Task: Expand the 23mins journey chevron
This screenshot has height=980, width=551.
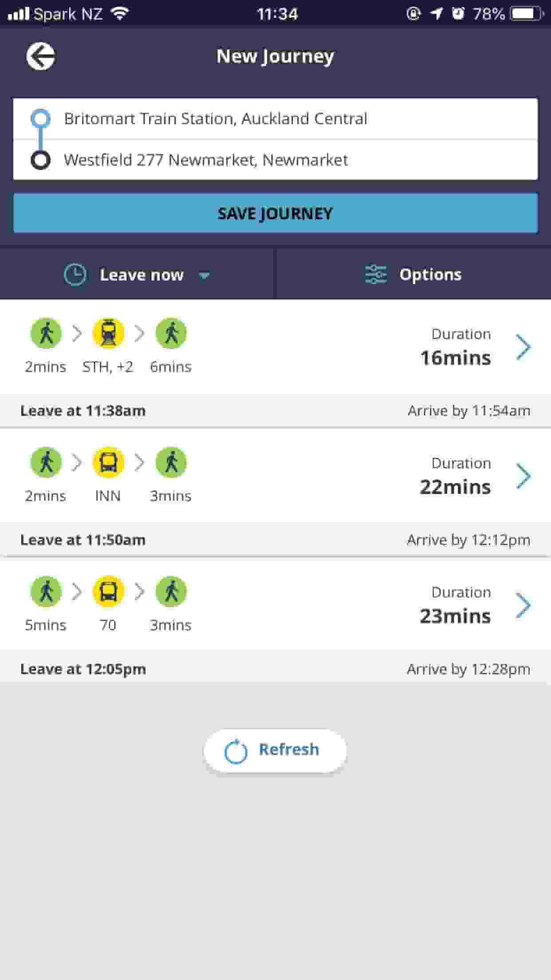Action: click(x=523, y=605)
